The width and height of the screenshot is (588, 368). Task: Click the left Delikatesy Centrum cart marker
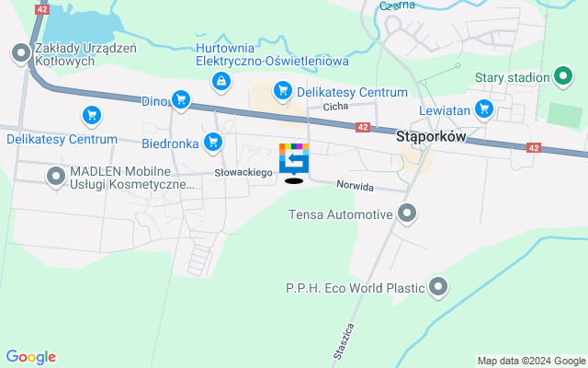click(92, 116)
